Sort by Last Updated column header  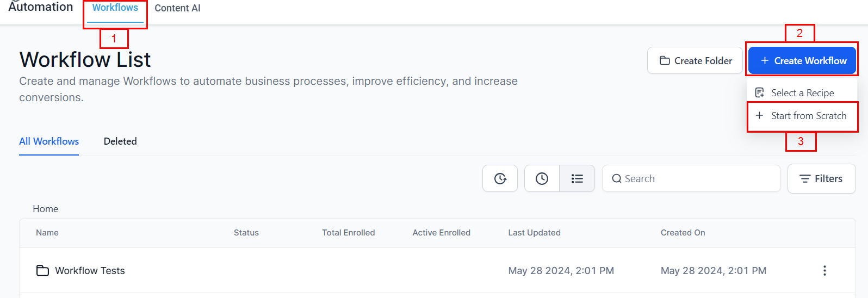coord(534,233)
